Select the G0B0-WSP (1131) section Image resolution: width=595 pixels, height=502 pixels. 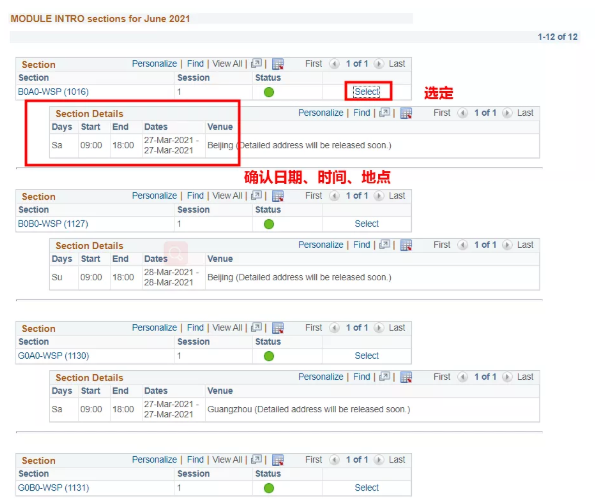click(x=367, y=488)
